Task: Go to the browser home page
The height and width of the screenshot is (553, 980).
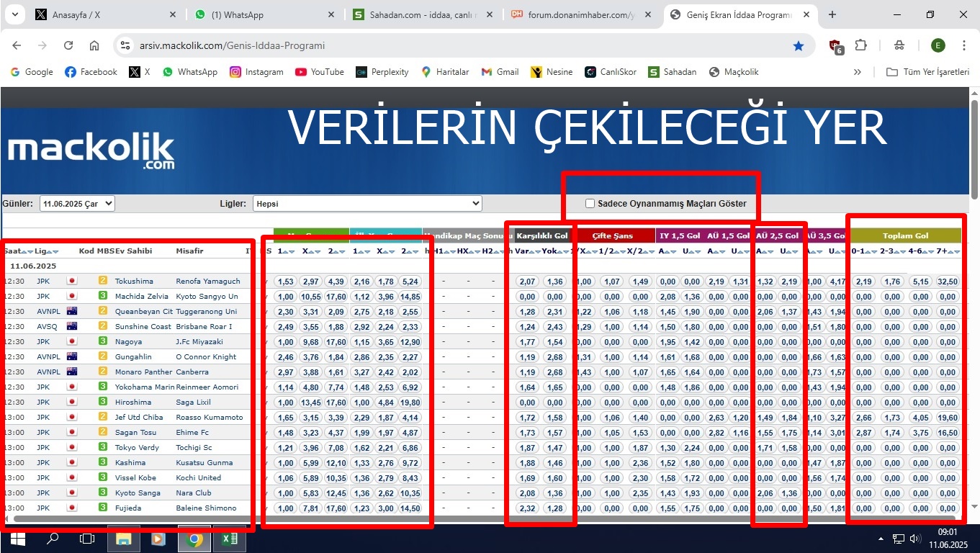Action: [94, 45]
